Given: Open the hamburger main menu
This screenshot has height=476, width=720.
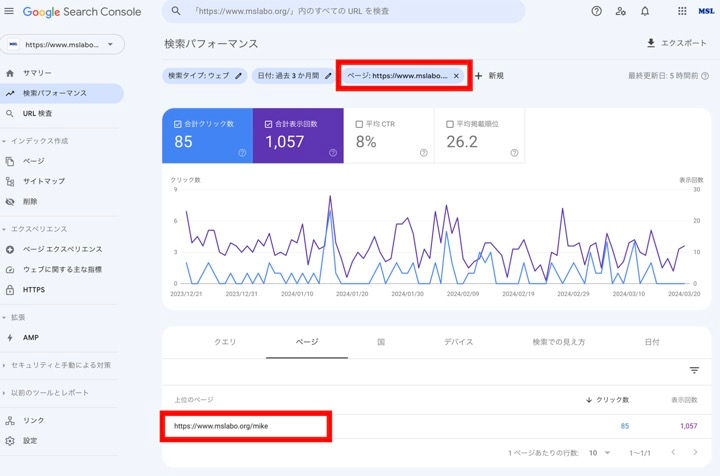Looking at the screenshot, I should click(x=9, y=11).
